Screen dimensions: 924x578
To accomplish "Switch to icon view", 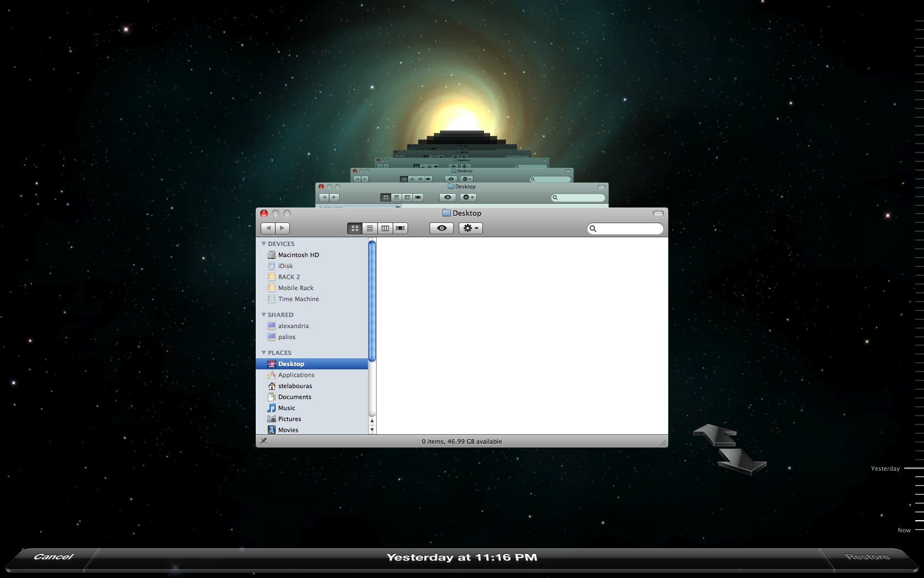I will [x=355, y=228].
